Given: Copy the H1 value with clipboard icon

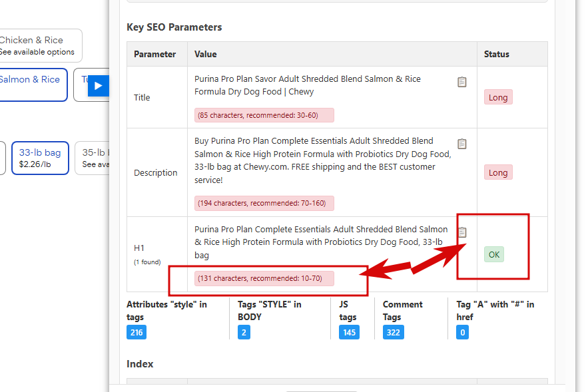Looking at the screenshot, I should [462, 232].
